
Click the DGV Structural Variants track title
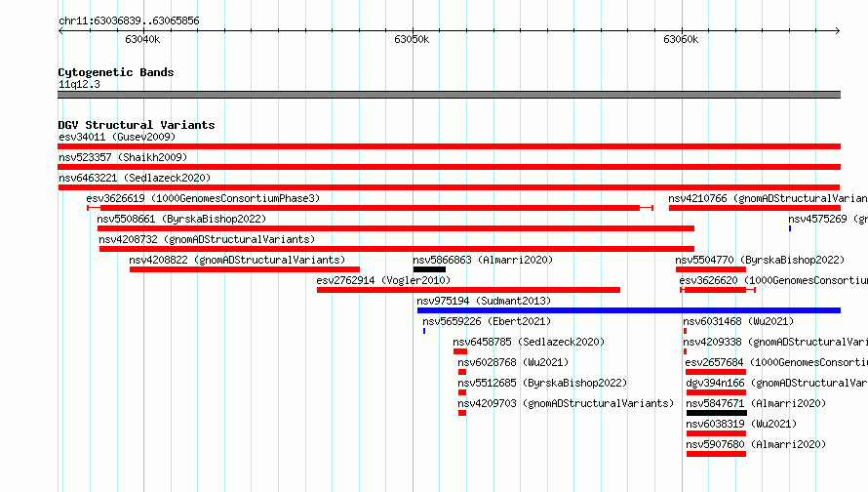click(137, 125)
